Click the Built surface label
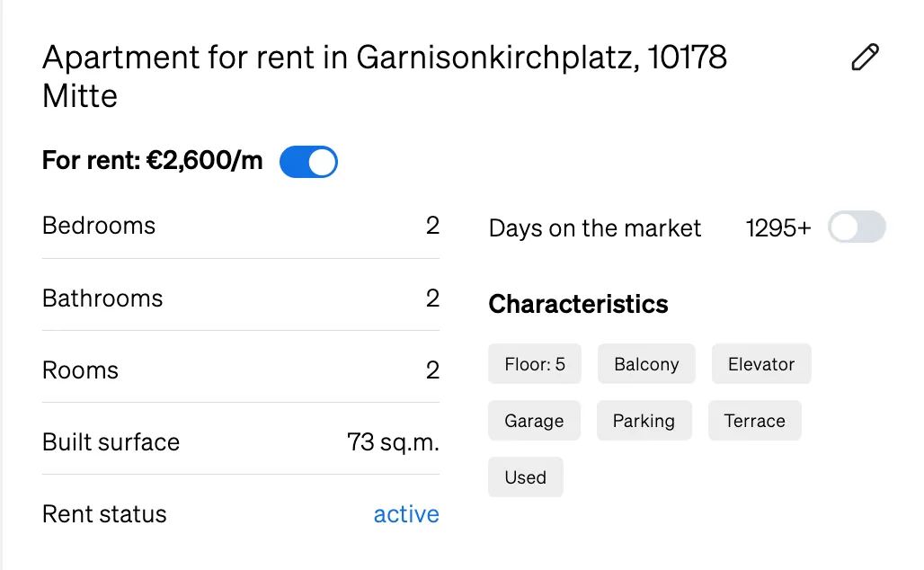This screenshot has height=570, width=924. coord(111,442)
